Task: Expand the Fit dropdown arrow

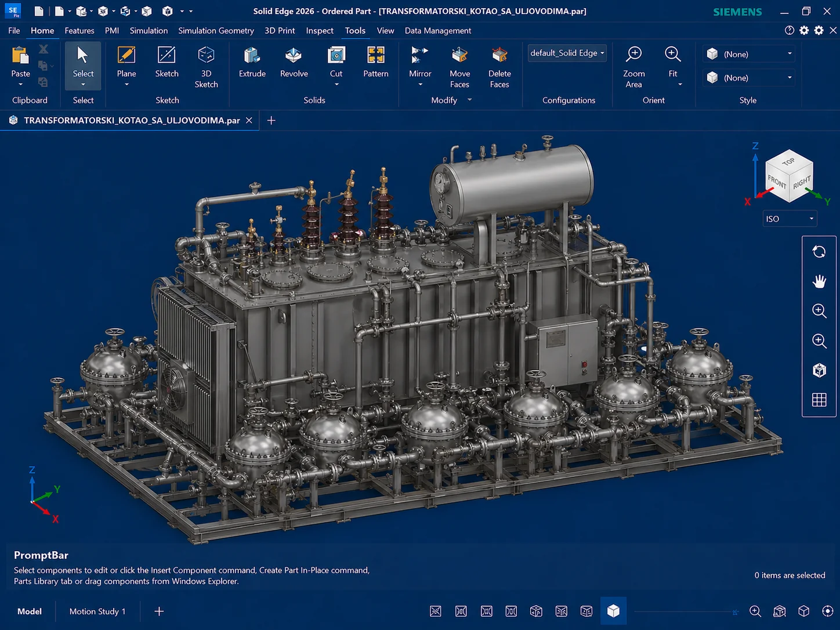Action: click(680, 85)
